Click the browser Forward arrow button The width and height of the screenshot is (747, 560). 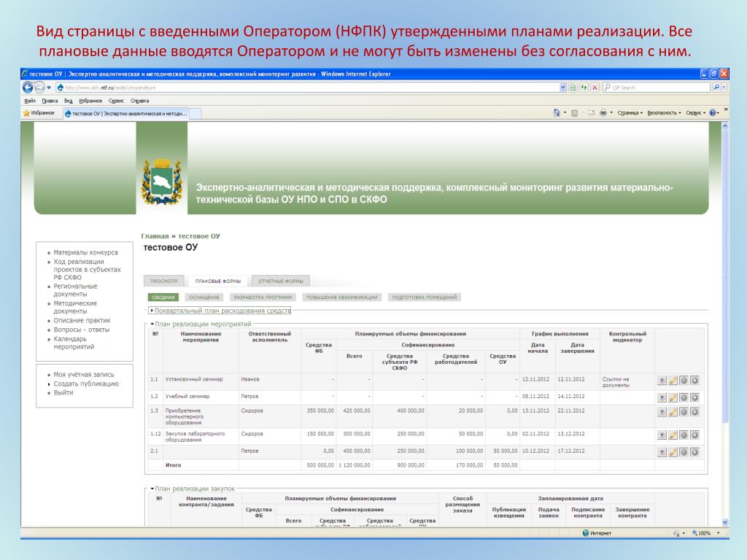[39, 87]
